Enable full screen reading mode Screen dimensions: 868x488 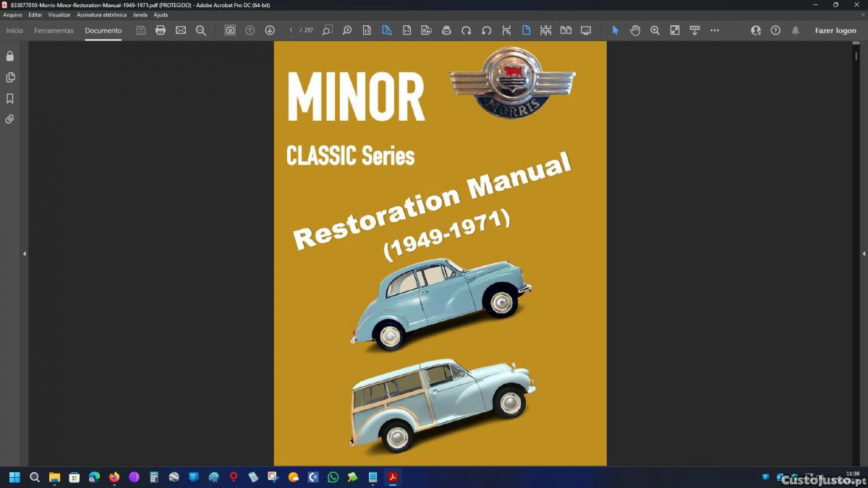(586, 30)
